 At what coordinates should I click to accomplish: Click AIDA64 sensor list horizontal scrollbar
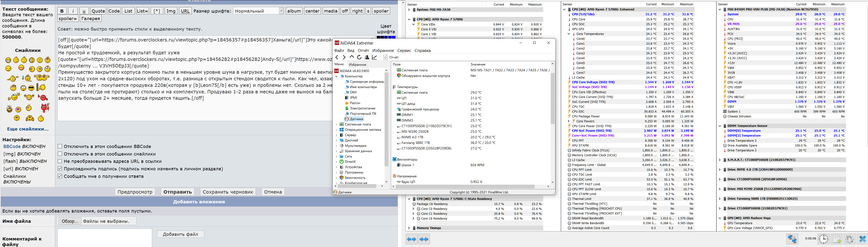point(472,186)
